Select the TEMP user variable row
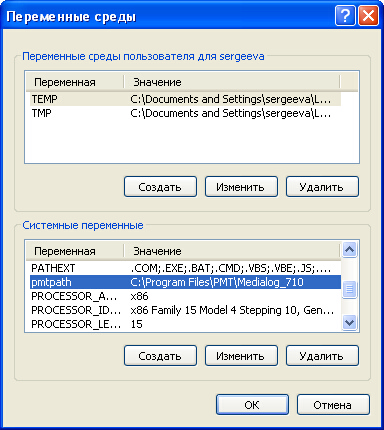This screenshot has height=430, width=384. [185, 99]
